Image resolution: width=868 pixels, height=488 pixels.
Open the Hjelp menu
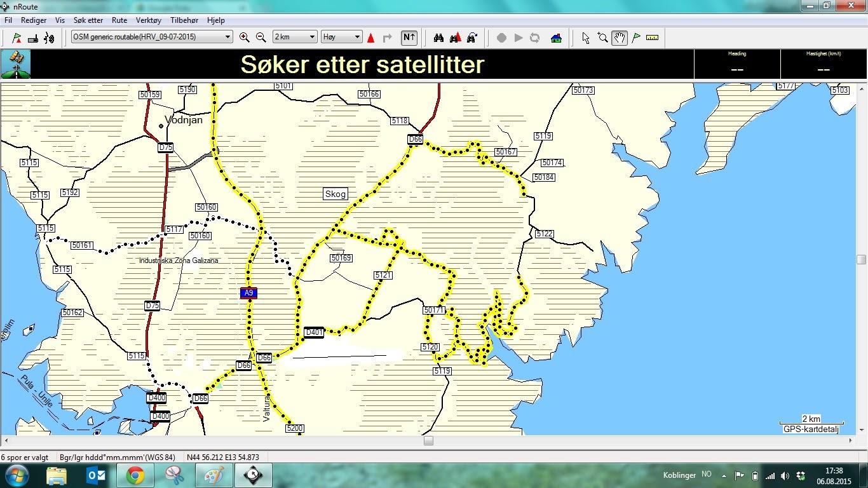(x=216, y=20)
